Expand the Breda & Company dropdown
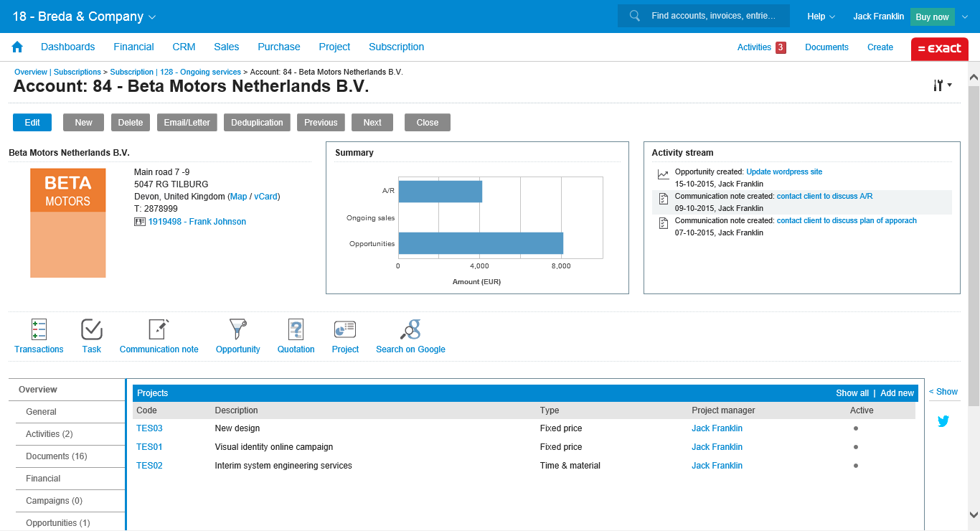Image resolution: width=980 pixels, height=531 pixels. click(x=151, y=17)
